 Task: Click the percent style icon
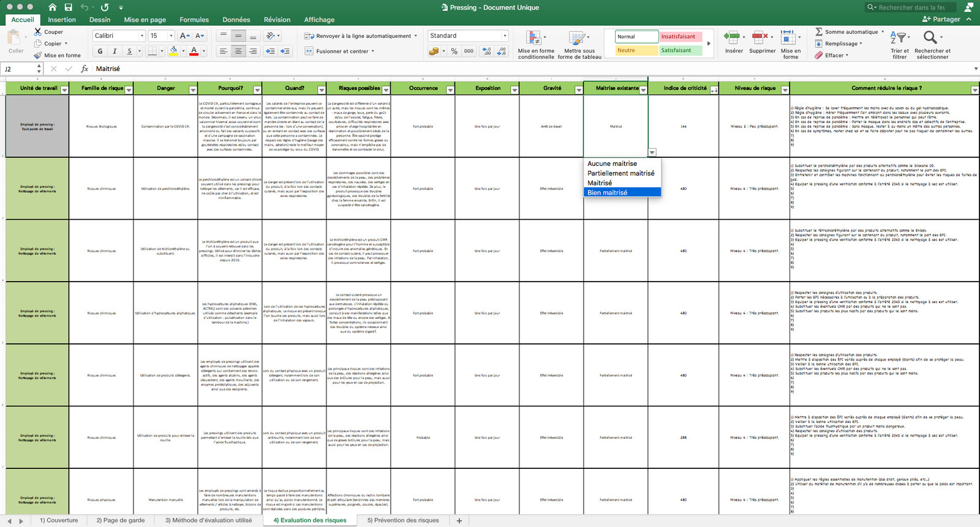[454, 51]
